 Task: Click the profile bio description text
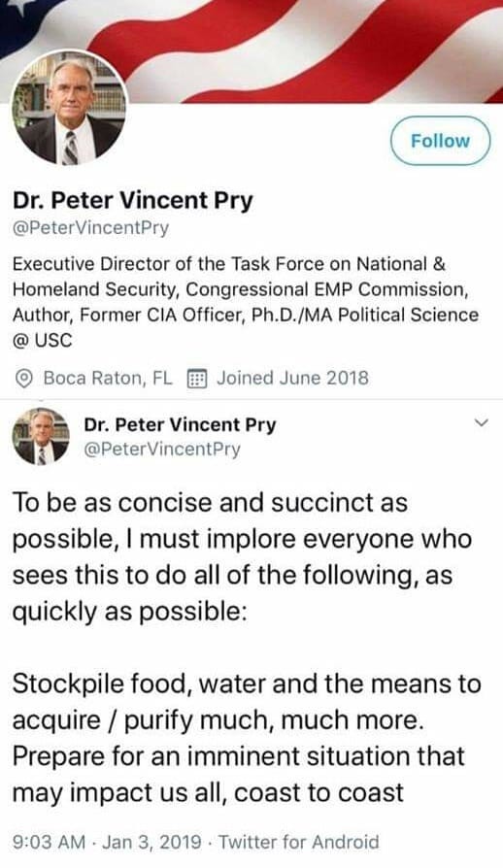point(245,302)
